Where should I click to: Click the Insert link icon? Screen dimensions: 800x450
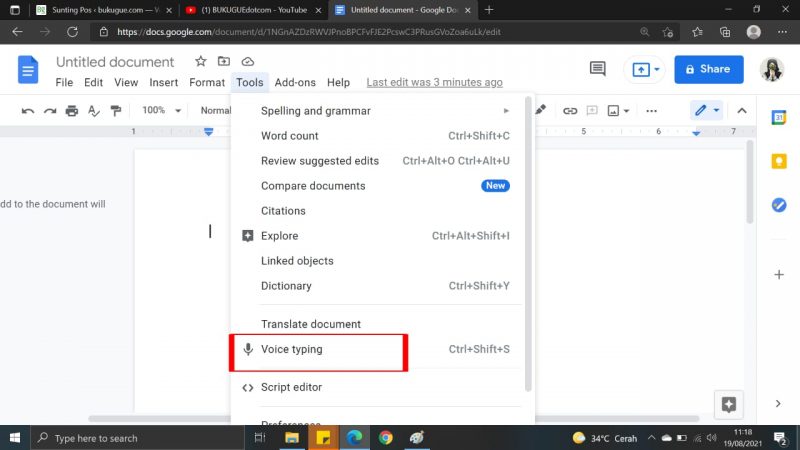tap(570, 111)
